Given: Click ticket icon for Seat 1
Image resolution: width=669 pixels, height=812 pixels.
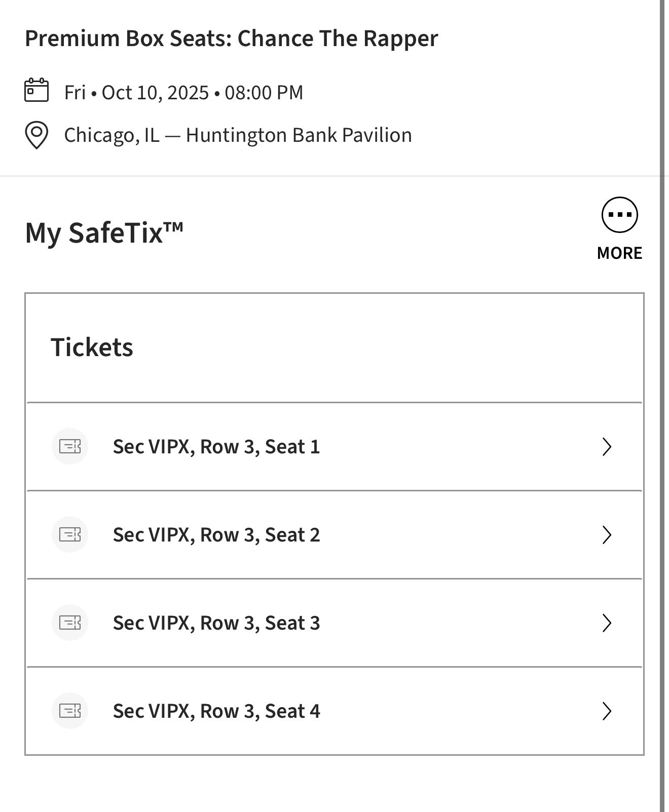Looking at the screenshot, I should tap(70, 446).
